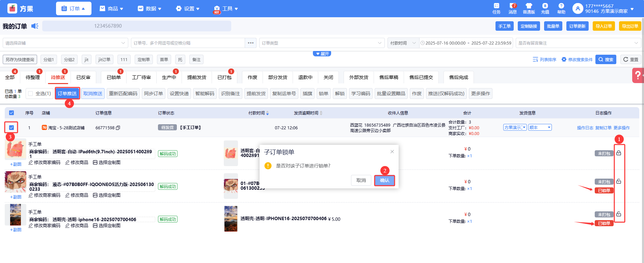
Task: Switch to the 已锁单 tab
Action: 113,77
